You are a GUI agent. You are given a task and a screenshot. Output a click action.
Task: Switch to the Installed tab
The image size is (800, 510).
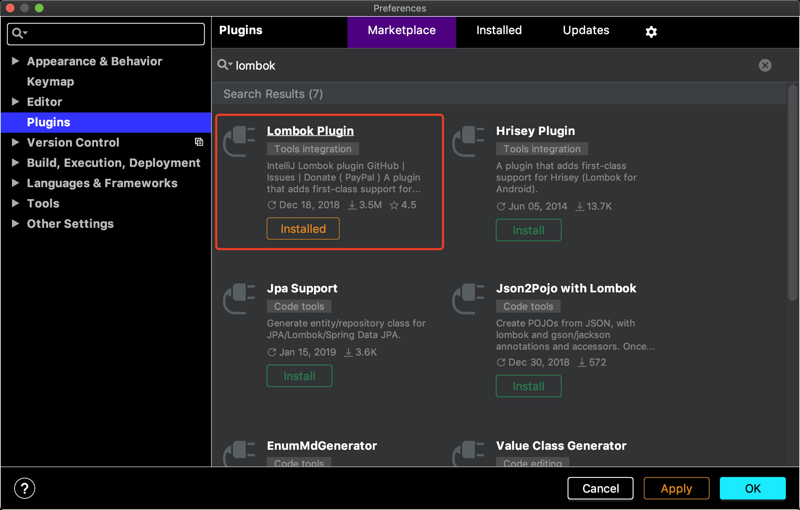pos(499,31)
